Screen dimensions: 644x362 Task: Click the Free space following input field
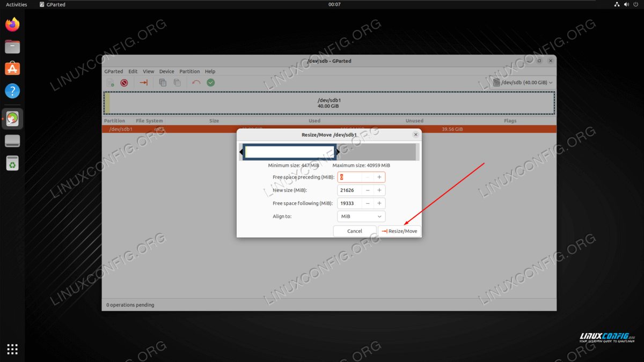click(x=349, y=204)
